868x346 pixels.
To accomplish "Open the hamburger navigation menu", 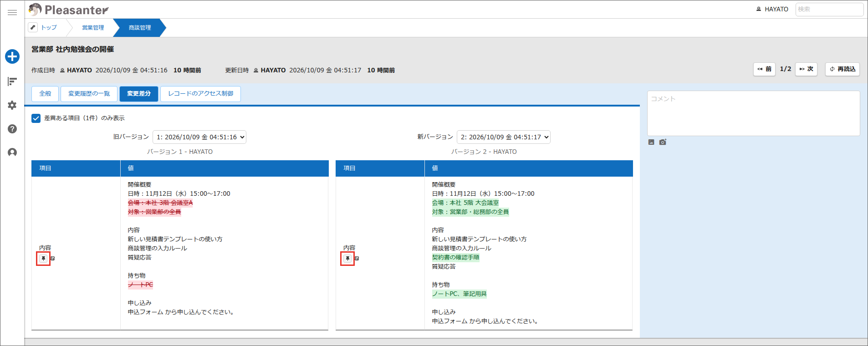I will coord(12,12).
